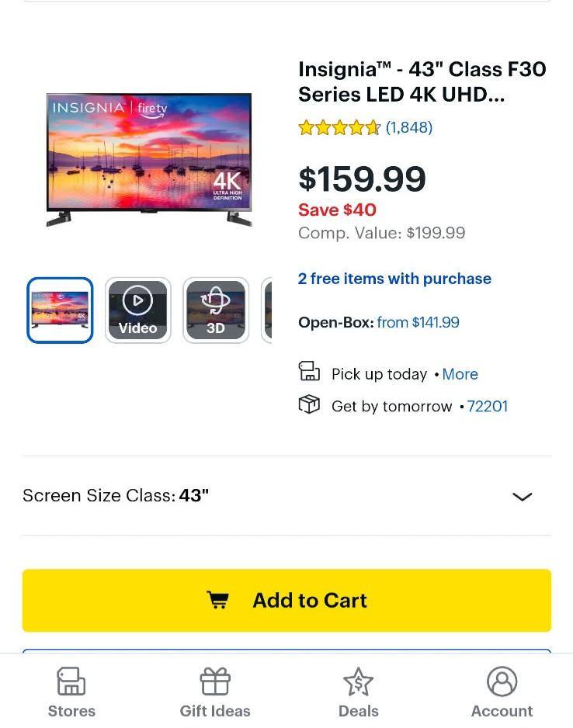The image size is (573, 728).
Task: Open the 3D view of the TV
Action: pyautogui.click(x=216, y=310)
